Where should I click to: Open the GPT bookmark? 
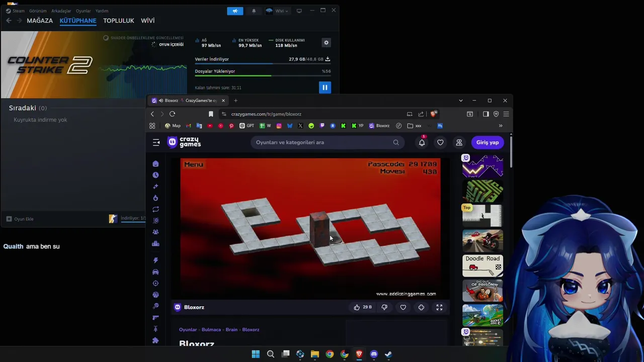tap(247, 126)
